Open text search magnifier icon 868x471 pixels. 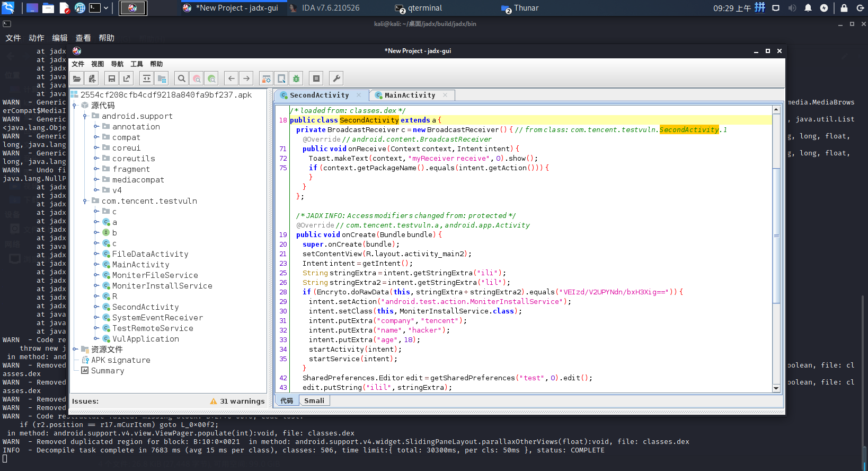pyautogui.click(x=182, y=78)
